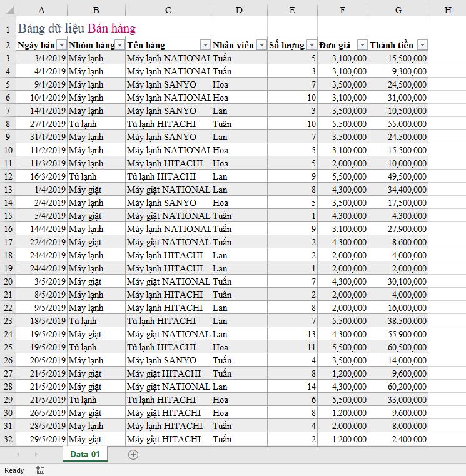Open the Đơn giá filter dropdown
The width and height of the screenshot is (466, 476).
point(362,45)
